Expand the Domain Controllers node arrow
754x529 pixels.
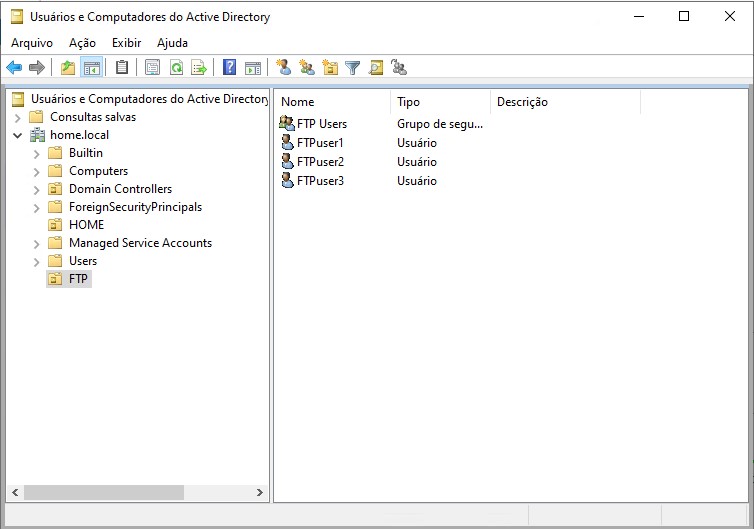point(37,189)
